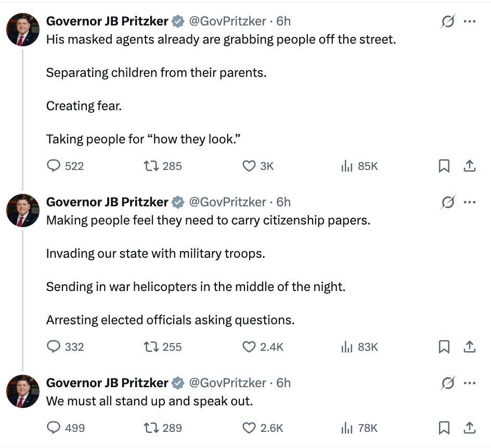This screenshot has height=448, width=491.
Task: Like the first tweet with 3K likes
Action: pos(249,166)
